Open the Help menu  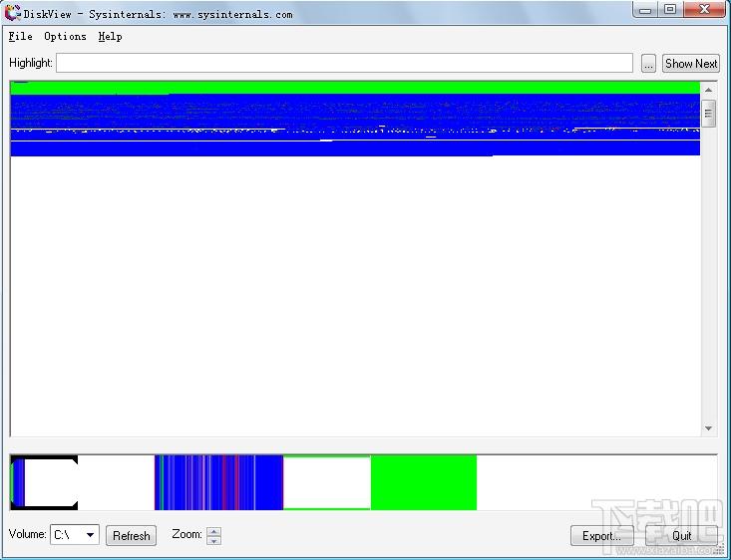[x=110, y=36]
